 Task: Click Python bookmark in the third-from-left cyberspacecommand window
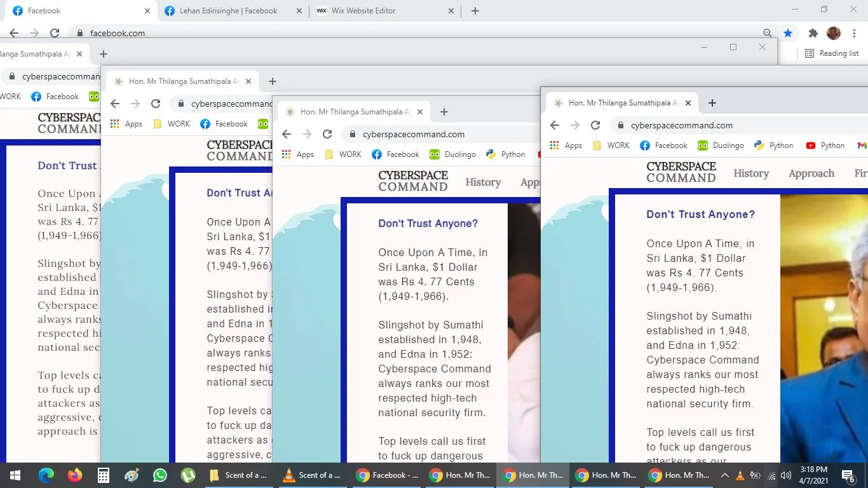click(x=506, y=154)
